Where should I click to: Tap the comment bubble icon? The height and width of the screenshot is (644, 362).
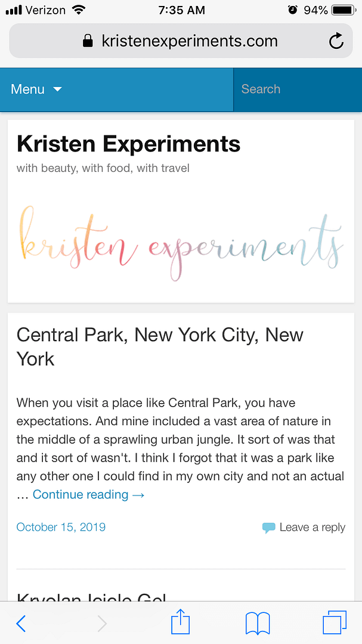[x=269, y=528]
